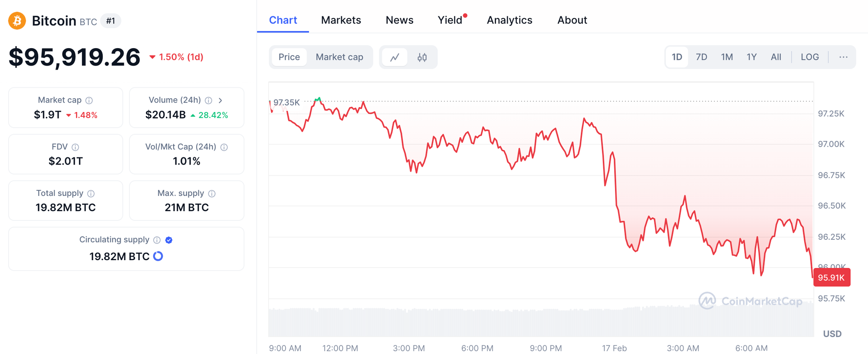Toggle the chart to Market cap view

(339, 57)
